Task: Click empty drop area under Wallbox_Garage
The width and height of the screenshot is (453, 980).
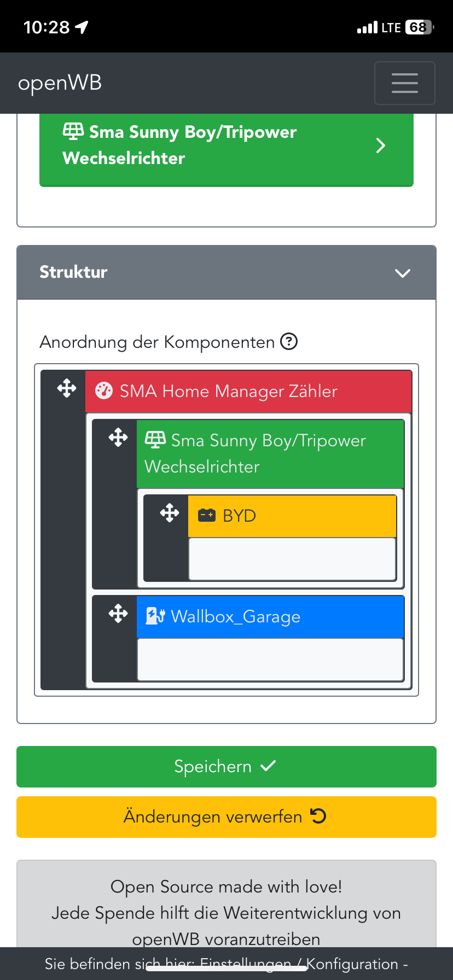Action: pos(270,660)
